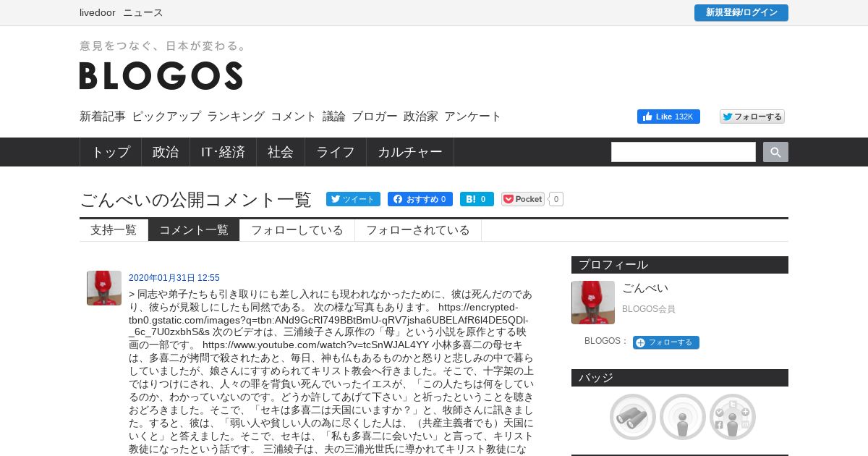Follow ごんべい with blue フォローする button
Viewport: 868px width, 456px height.
[x=666, y=342]
